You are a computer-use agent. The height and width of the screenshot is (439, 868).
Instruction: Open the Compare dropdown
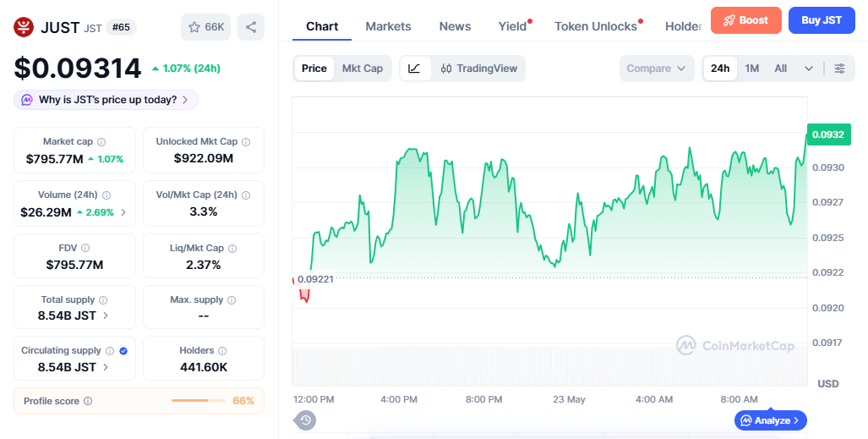[657, 69]
